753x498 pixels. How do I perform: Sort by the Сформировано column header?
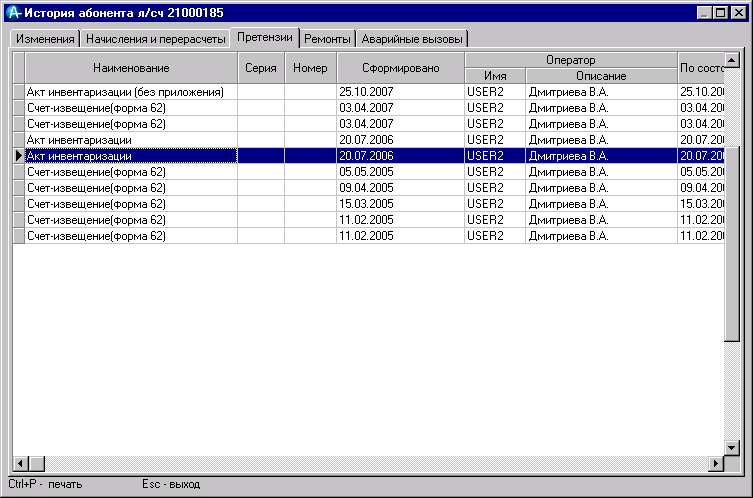401,68
